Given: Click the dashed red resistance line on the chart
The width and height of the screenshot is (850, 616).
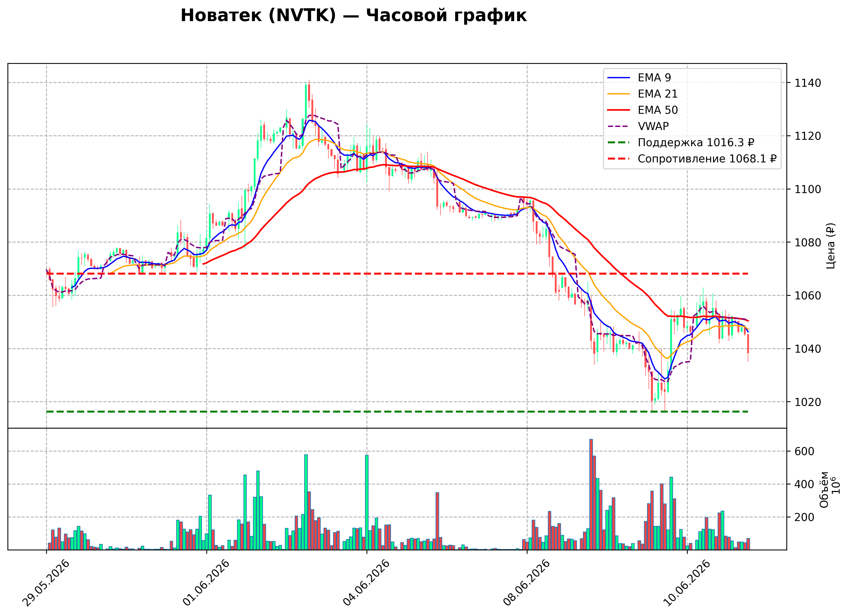Looking at the screenshot, I should pyautogui.click(x=397, y=274).
